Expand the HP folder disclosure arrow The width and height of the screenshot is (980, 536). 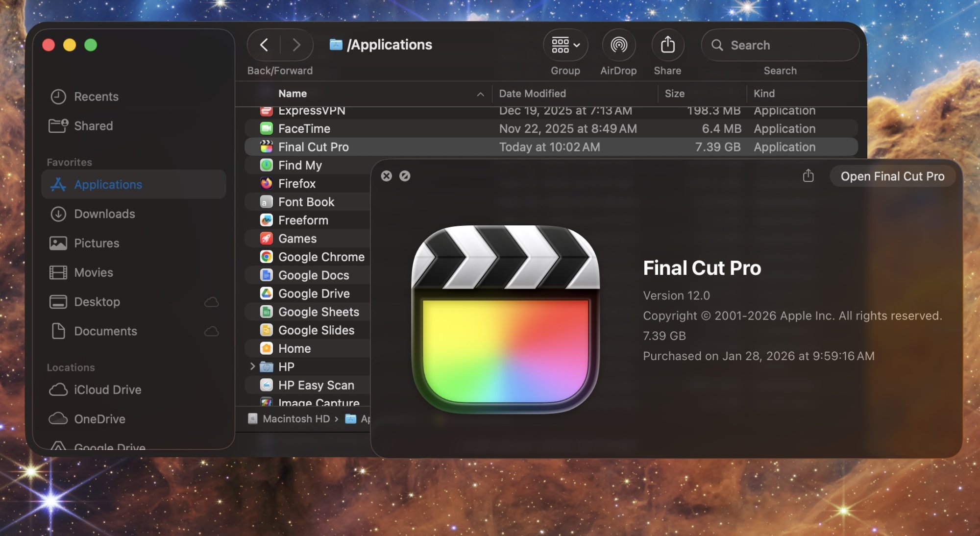tap(252, 366)
